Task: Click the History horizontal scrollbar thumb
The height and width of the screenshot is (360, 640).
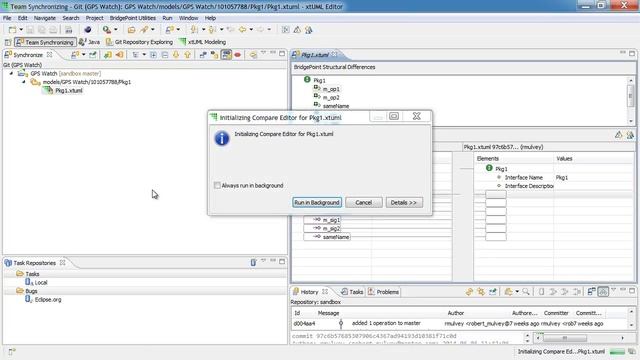Action: (565, 338)
